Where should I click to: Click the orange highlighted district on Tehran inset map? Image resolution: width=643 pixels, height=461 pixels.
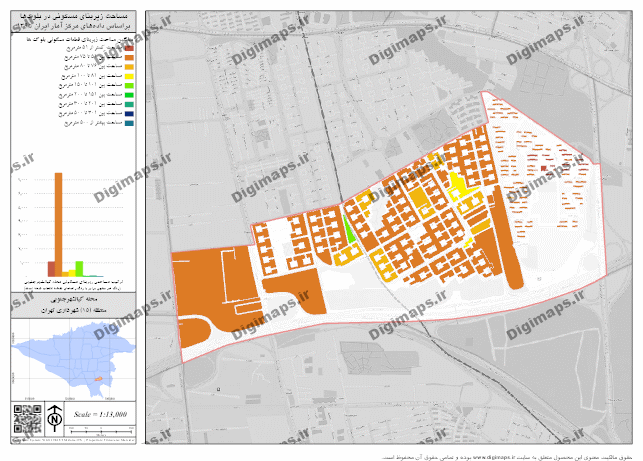98,379
